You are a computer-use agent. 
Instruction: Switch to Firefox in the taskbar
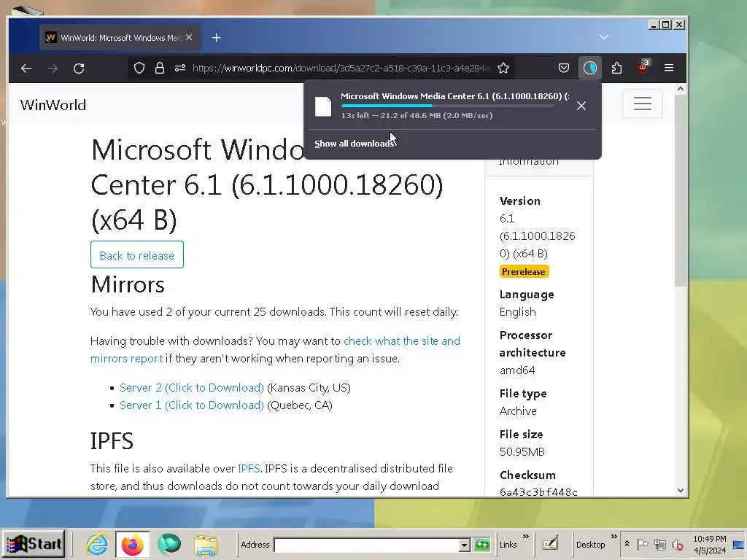(x=133, y=544)
